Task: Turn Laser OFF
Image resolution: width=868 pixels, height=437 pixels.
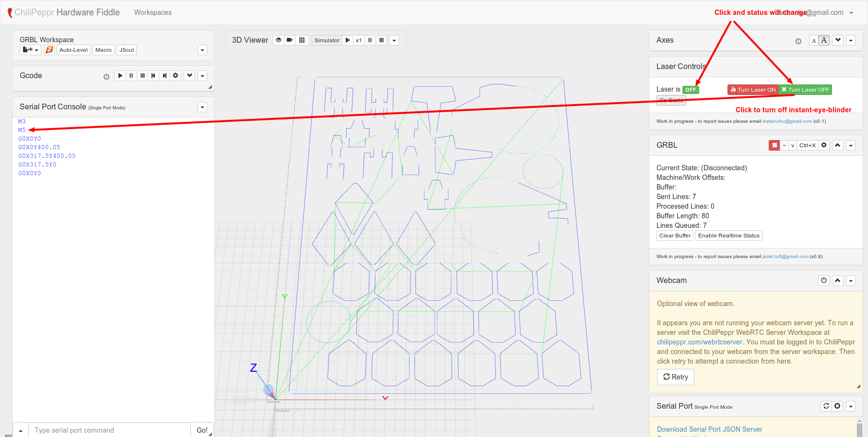Action: point(805,90)
